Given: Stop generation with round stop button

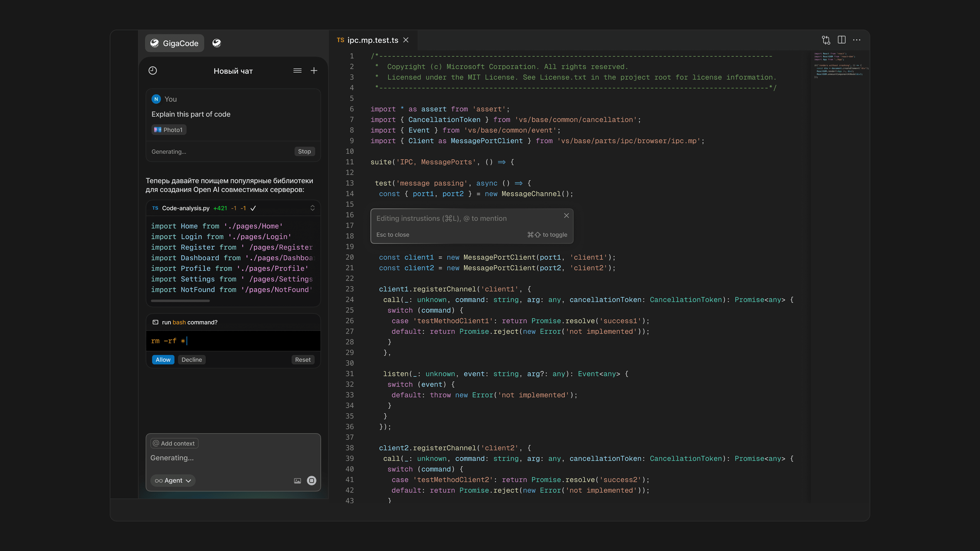Looking at the screenshot, I should pos(312,481).
